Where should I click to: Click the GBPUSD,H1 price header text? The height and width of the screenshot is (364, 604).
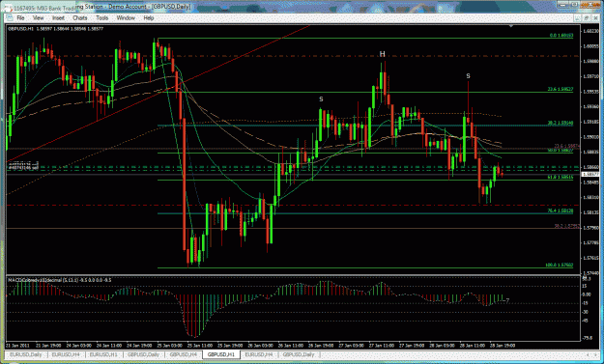point(55,28)
